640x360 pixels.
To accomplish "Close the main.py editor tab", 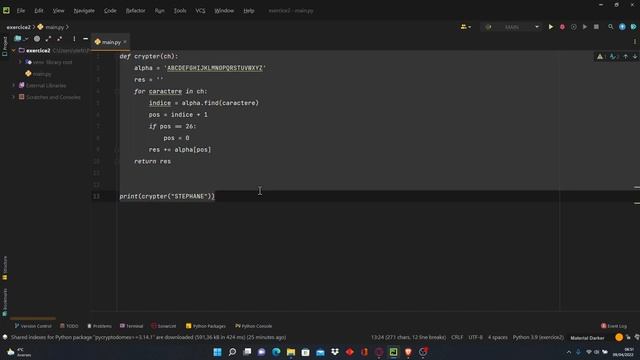I will click(125, 42).
